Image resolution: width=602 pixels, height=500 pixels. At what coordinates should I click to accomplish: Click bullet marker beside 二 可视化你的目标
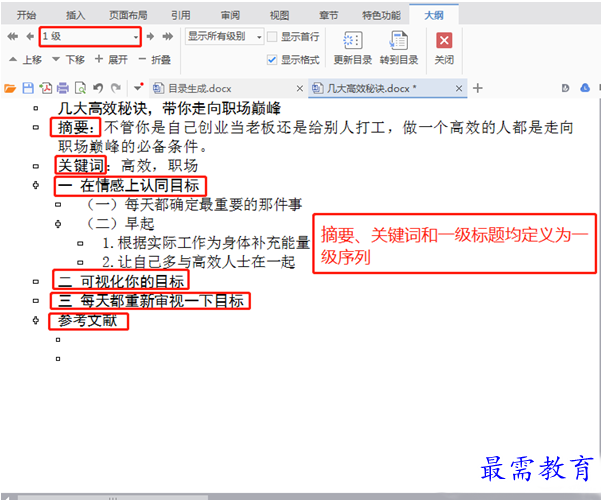[x=36, y=281]
